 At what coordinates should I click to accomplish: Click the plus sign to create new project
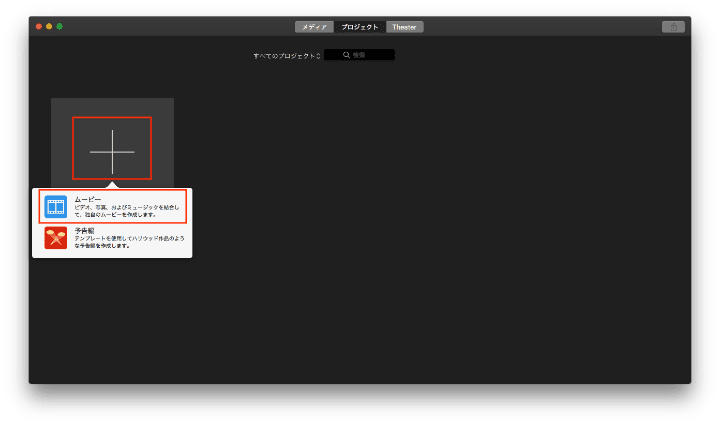112,149
